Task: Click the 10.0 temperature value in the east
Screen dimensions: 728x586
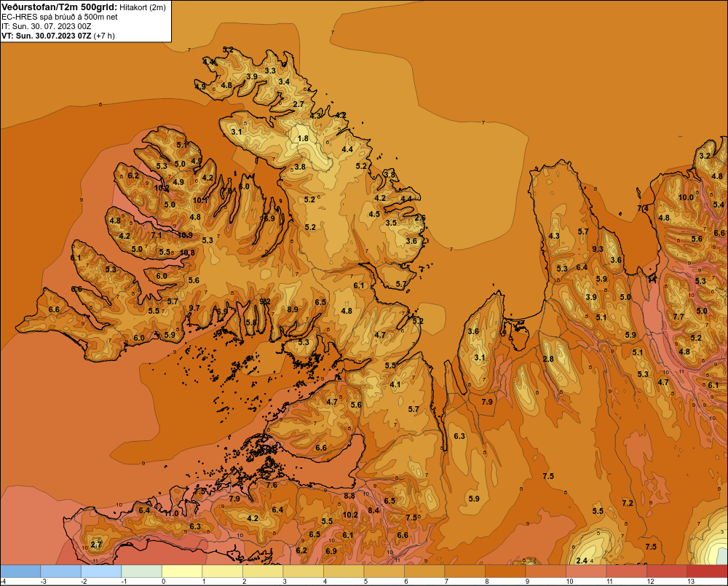Action: coord(686,197)
